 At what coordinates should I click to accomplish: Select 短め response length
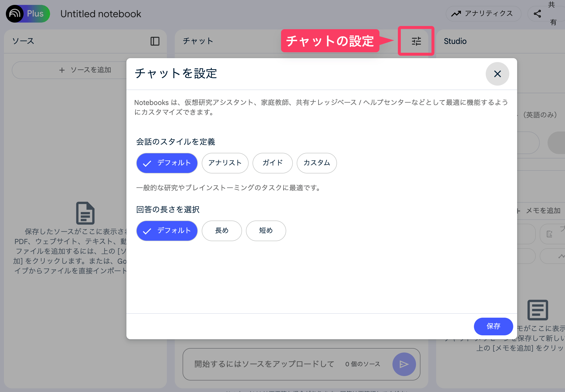point(266,231)
